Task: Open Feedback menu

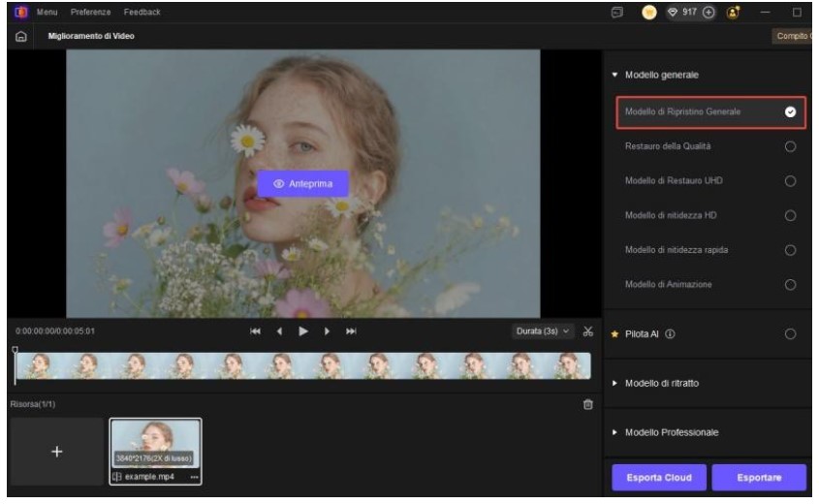Action: coord(142,12)
